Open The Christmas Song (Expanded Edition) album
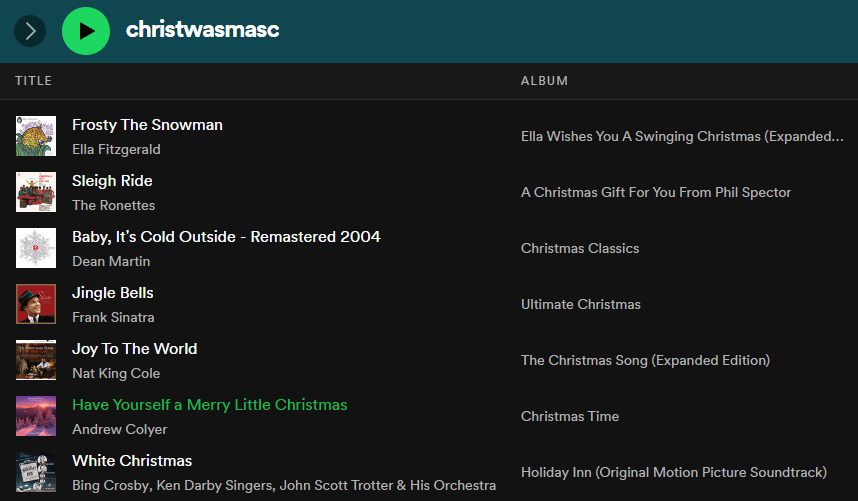This screenshot has width=858, height=501. point(645,360)
